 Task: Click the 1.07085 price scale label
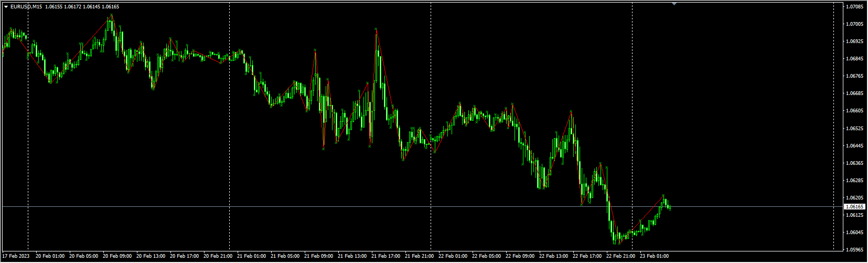coord(855,6)
